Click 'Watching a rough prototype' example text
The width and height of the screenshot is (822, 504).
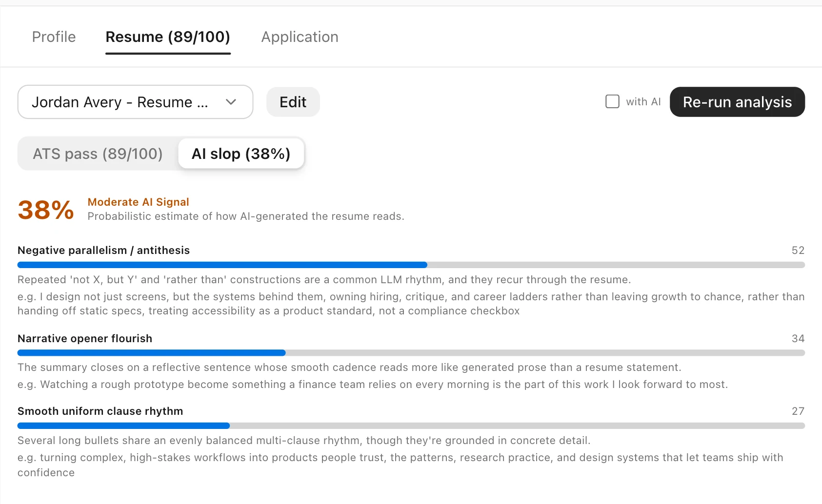pyautogui.click(x=373, y=385)
